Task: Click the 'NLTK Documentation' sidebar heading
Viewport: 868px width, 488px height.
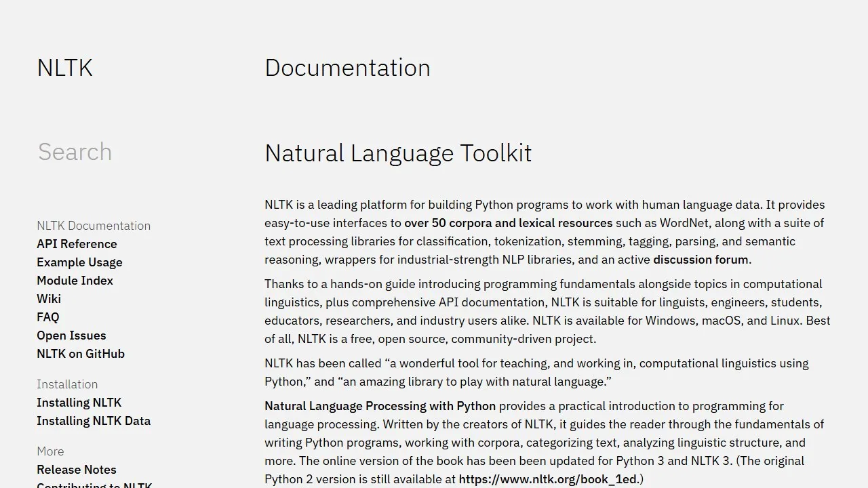Action: 94,226
